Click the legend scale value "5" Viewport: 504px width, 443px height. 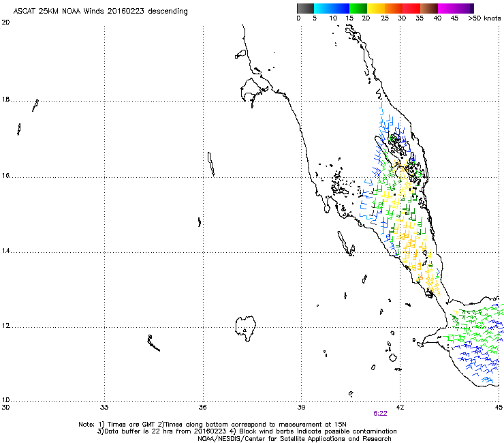(315, 18)
